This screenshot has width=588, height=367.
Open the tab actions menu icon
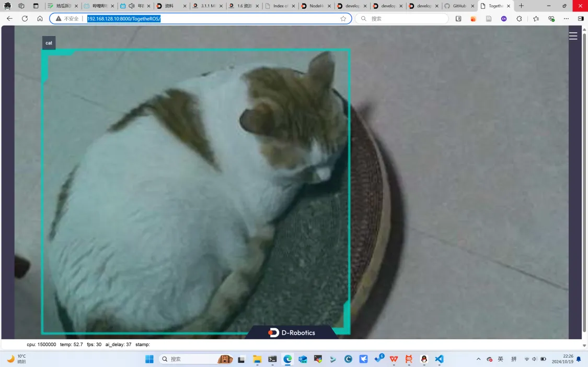pyautogui.click(x=36, y=6)
